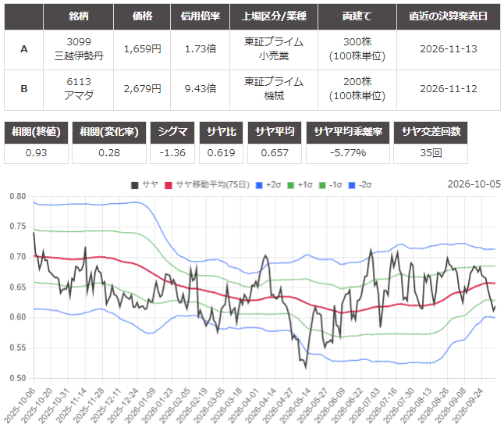
Task: Click the 300株 (100株単位) cell
Action: pyautogui.click(x=357, y=49)
